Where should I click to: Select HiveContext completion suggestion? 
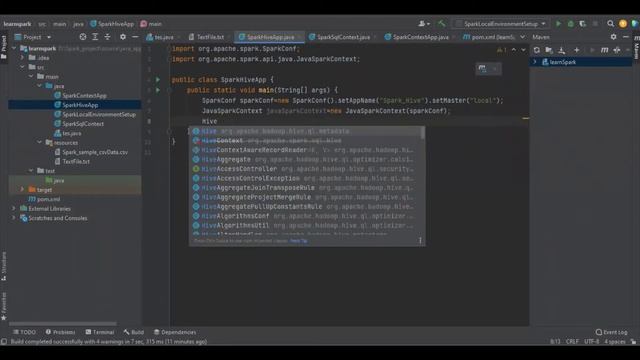(307, 140)
